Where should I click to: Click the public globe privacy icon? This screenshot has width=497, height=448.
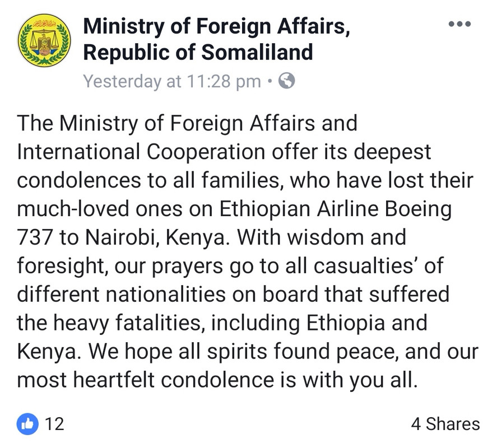pos(286,81)
